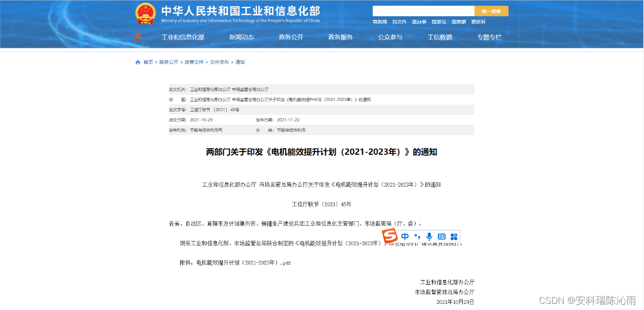Image resolution: width=644 pixels, height=310 pixels.
Task: Open attachment 电机能效提升计划（2021-2023年）.pdf
Action: point(244,263)
